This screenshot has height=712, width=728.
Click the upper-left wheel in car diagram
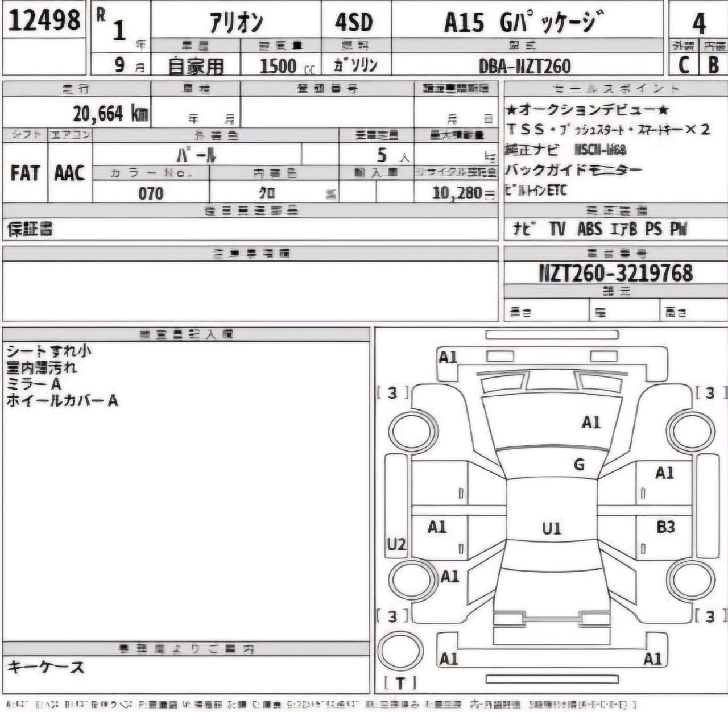(410, 432)
